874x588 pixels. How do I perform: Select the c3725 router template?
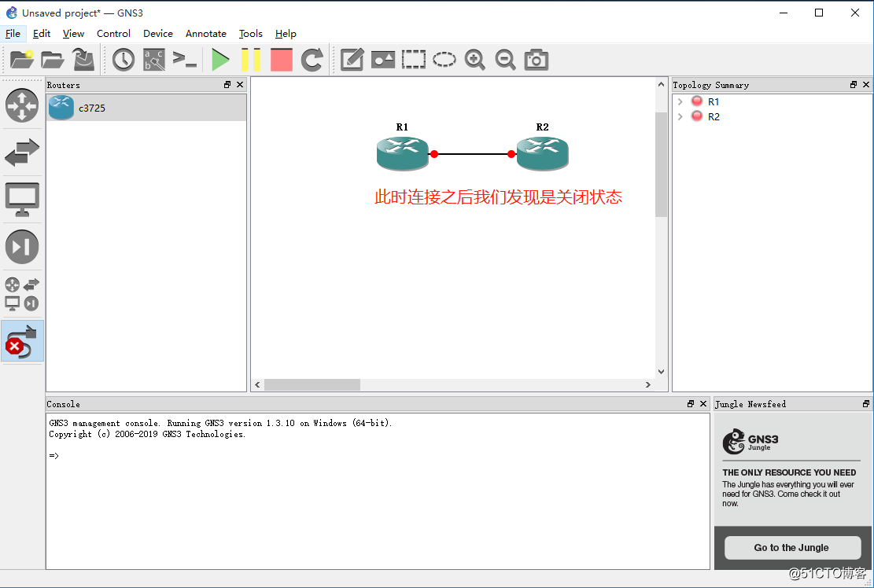[x=146, y=108]
